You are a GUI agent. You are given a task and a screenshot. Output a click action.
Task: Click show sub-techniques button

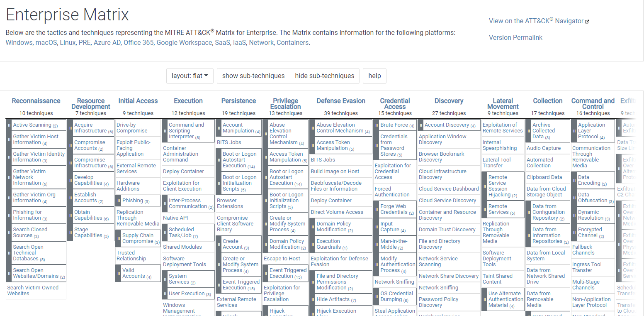pyautogui.click(x=253, y=76)
